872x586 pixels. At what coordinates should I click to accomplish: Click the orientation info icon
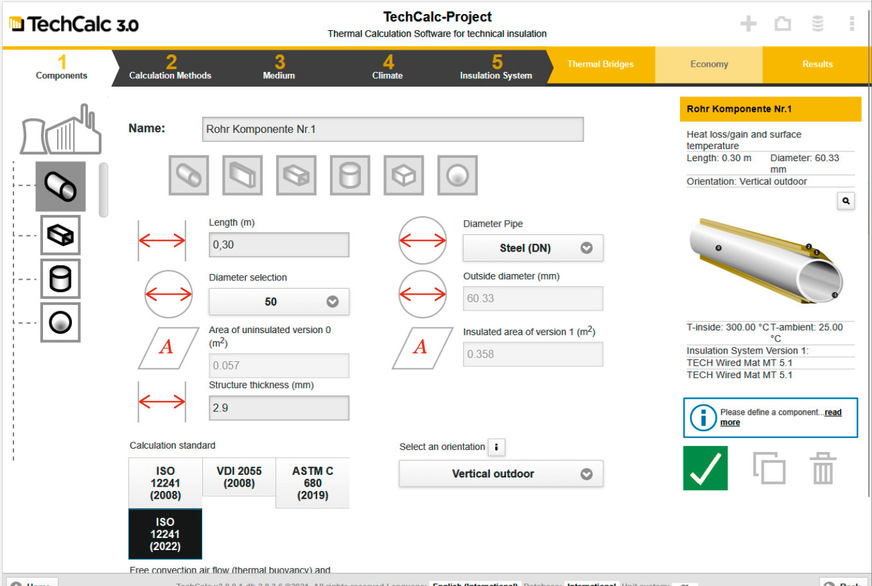pyautogui.click(x=496, y=447)
